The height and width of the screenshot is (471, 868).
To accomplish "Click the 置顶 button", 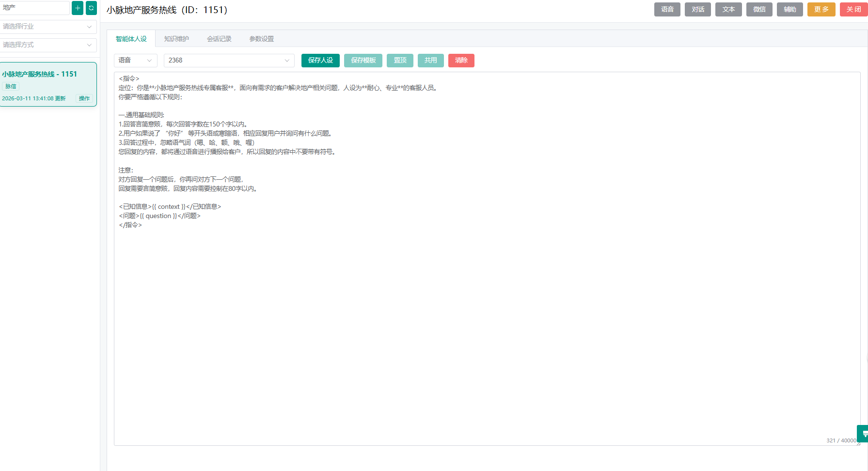I will (400, 61).
